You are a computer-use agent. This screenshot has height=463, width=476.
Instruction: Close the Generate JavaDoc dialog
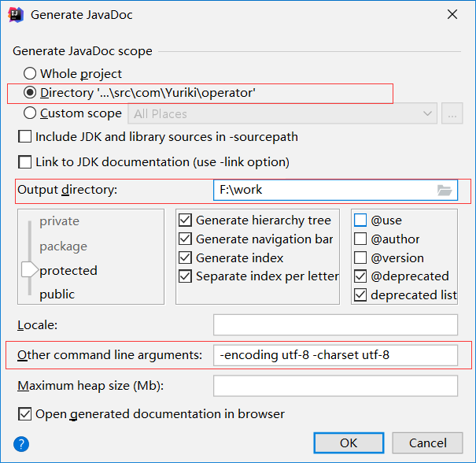tap(452, 14)
